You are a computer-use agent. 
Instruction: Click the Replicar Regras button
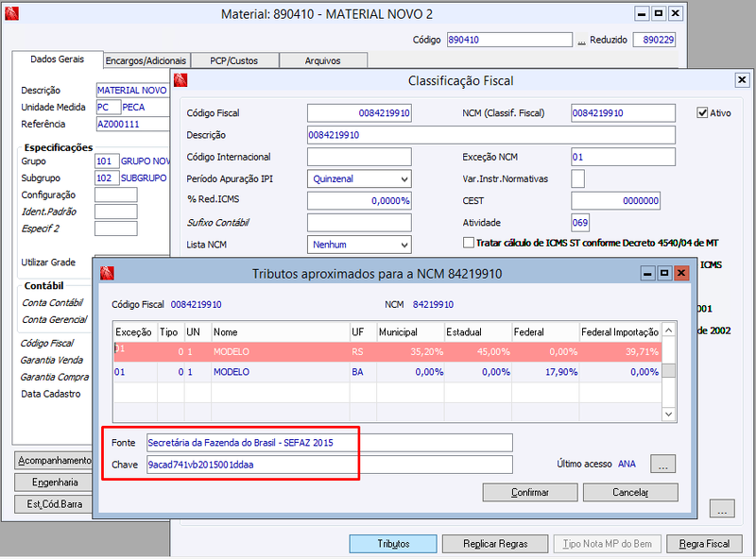pyautogui.click(x=495, y=544)
